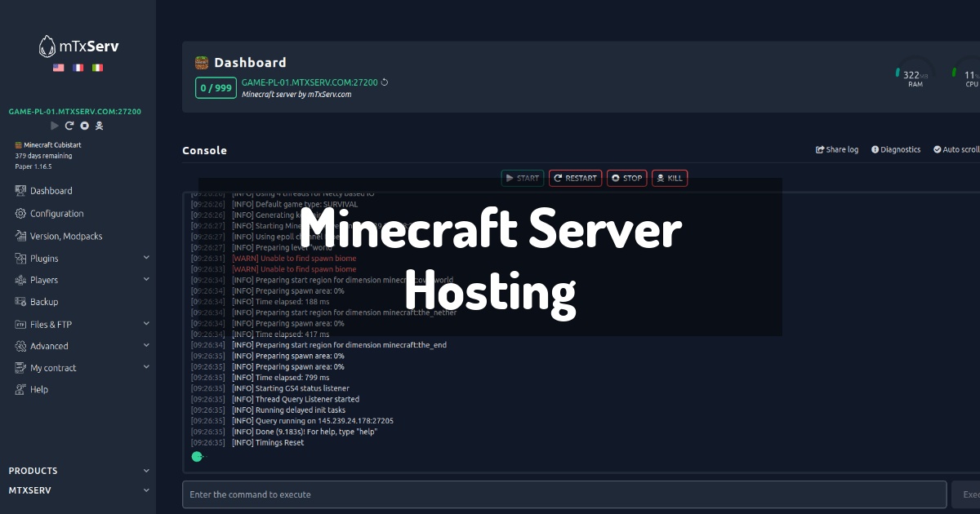Expand the MTXSERV section chevron

146,490
